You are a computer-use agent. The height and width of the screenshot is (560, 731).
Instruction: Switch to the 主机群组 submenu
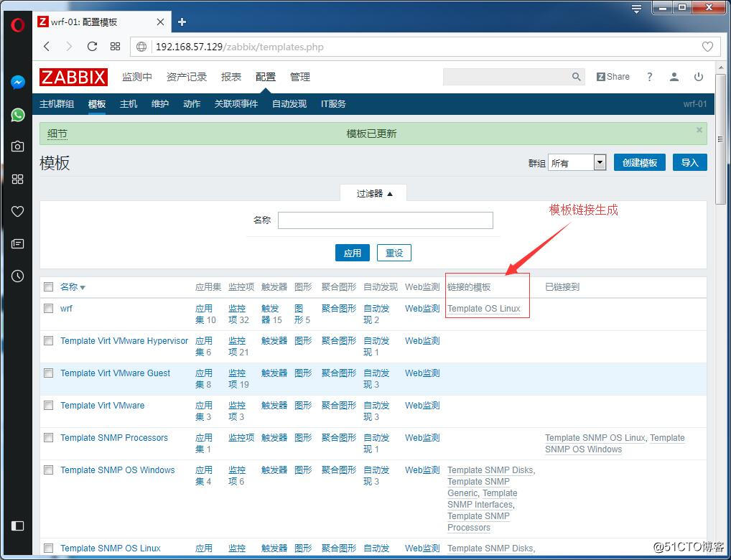(x=57, y=104)
